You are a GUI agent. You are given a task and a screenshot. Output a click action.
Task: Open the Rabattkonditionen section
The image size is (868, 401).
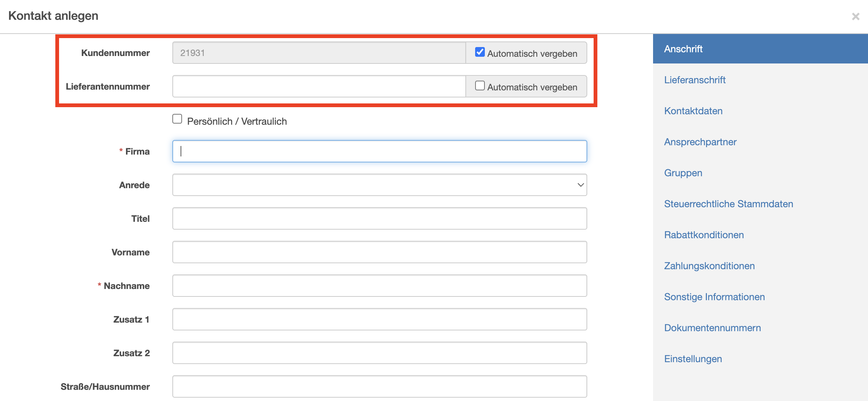point(704,235)
